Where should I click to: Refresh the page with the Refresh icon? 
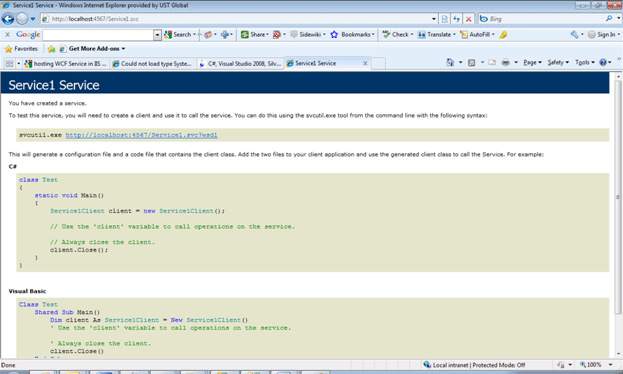click(457, 19)
